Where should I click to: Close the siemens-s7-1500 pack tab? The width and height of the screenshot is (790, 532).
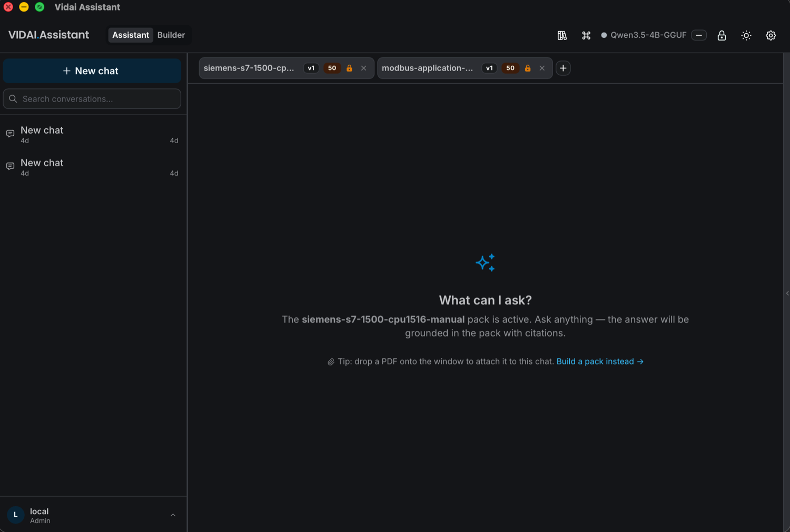tap(363, 68)
